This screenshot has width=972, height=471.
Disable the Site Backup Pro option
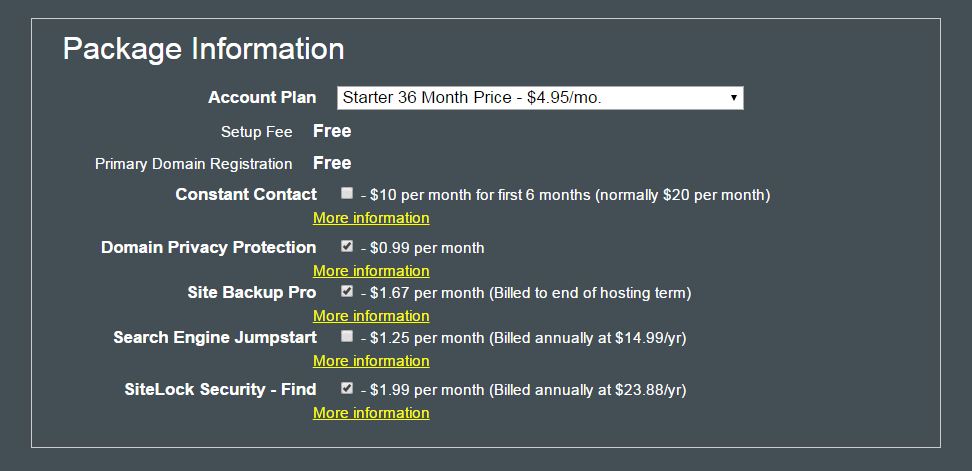click(x=347, y=291)
